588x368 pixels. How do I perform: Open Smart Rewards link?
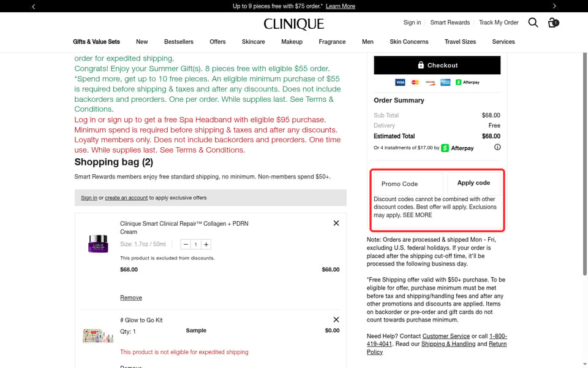(450, 23)
